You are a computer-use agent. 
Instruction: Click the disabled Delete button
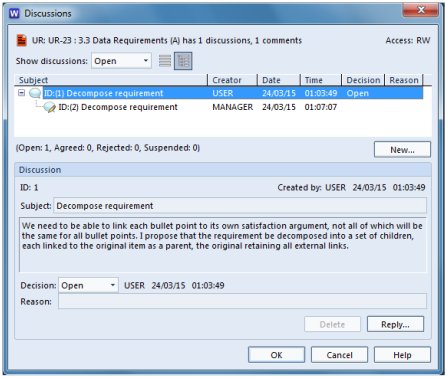(x=332, y=324)
